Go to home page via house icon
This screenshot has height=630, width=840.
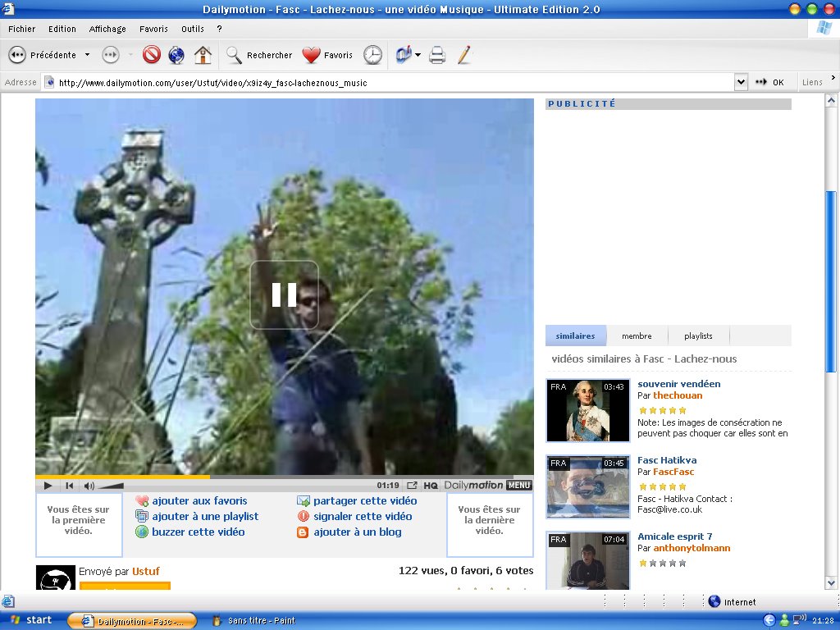pyautogui.click(x=203, y=55)
